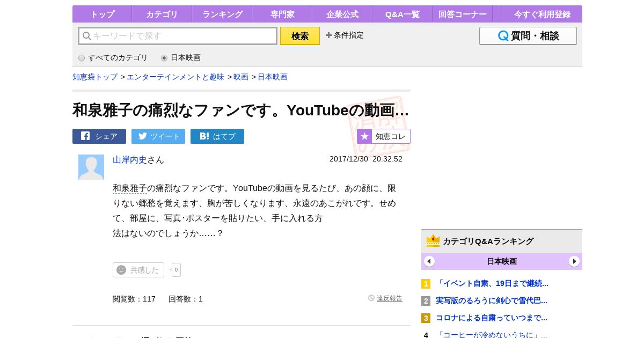Click the 山岸内史 user avatar image
The image size is (644, 338).
point(91,167)
